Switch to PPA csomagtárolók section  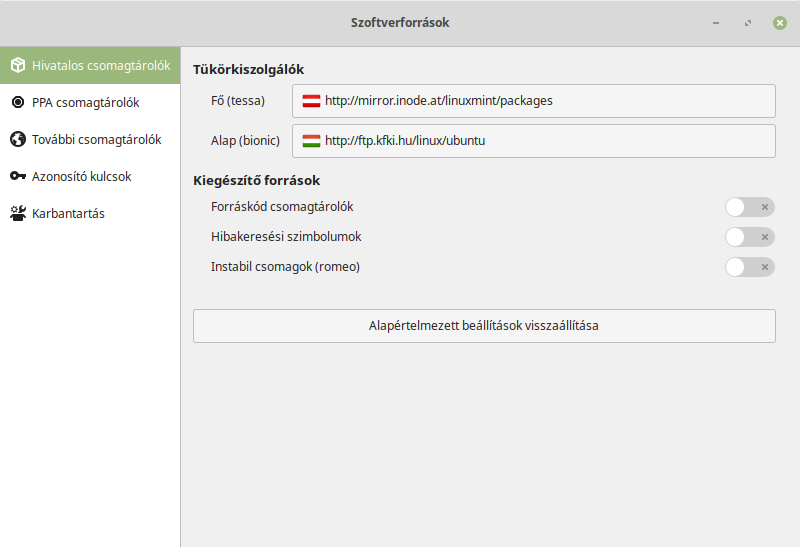tap(90, 103)
